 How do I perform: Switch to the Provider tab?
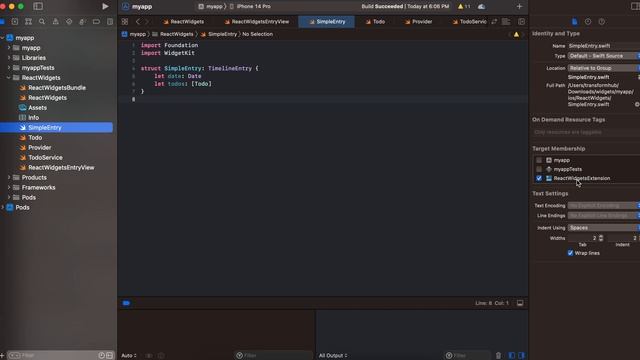tap(418, 22)
